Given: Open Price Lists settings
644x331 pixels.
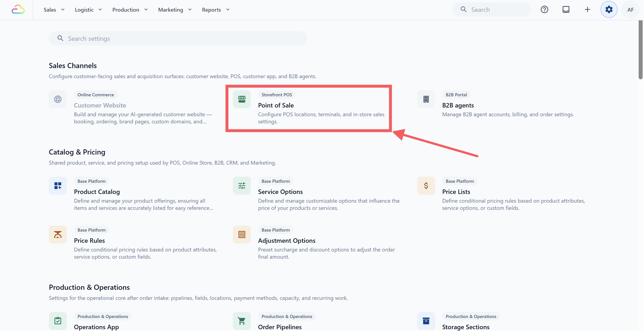Looking at the screenshot, I should (x=456, y=192).
